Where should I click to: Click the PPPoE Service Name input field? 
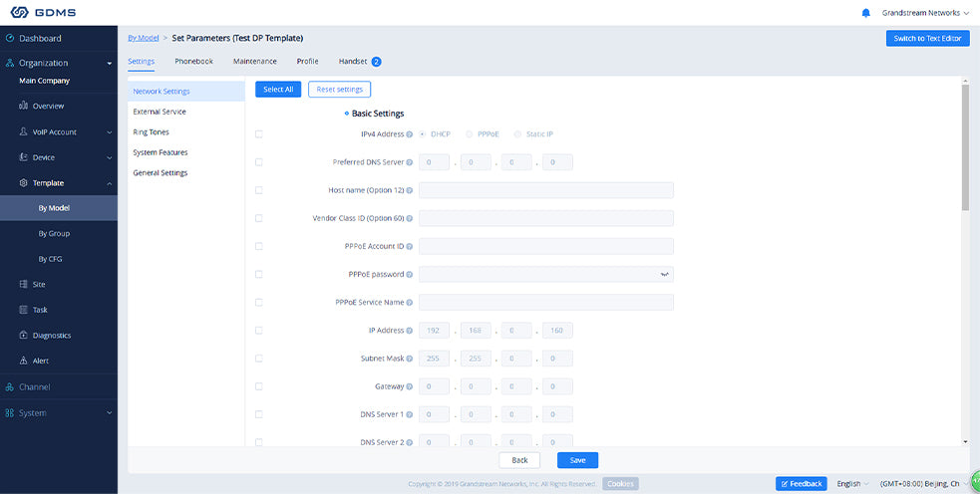click(546, 302)
